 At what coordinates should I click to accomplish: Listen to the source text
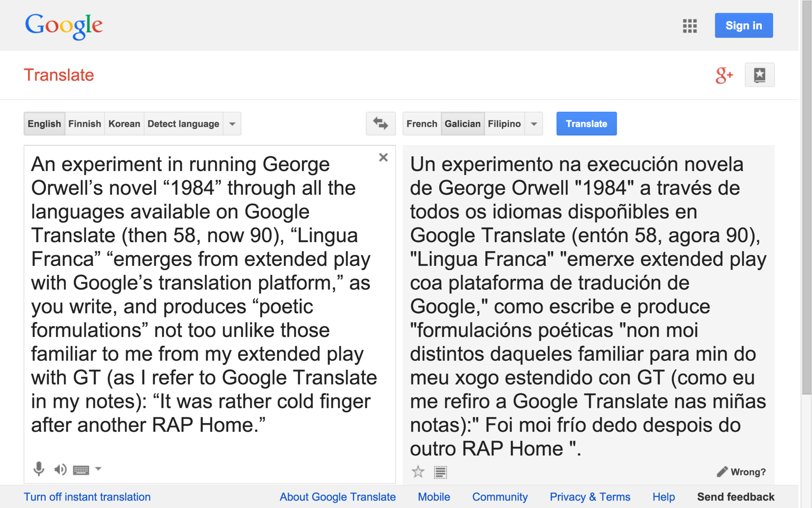[x=60, y=469]
